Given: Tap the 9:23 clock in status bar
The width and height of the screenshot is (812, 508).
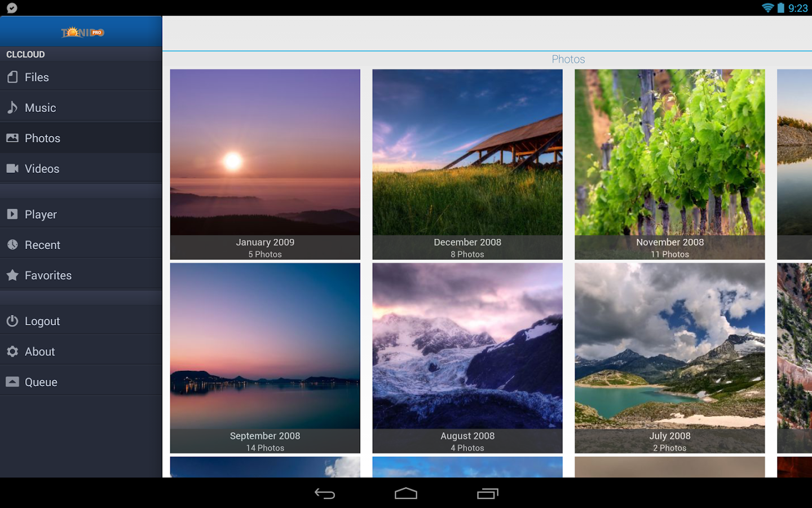Looking at the screenshot, I should tap(798, 8).
